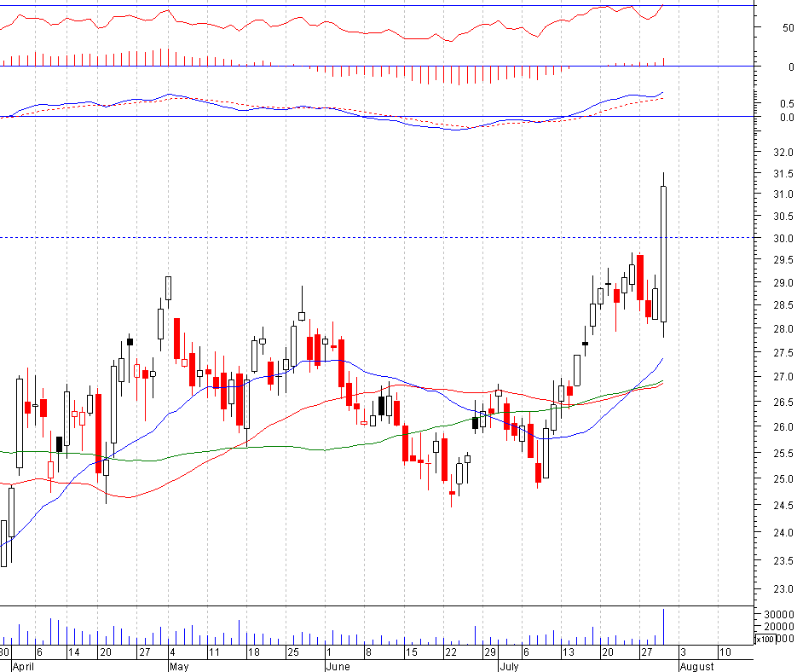Select the 29.5 price axis label
The width and height of the screenshot is (797, 672).
pyautogui.click(x=783, y=260)
